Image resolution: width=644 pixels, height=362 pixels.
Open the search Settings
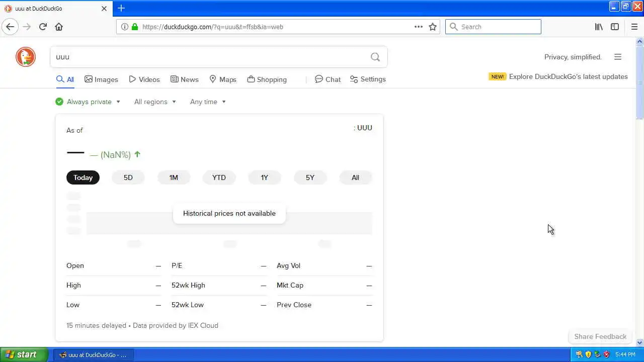tap(368, 79)
